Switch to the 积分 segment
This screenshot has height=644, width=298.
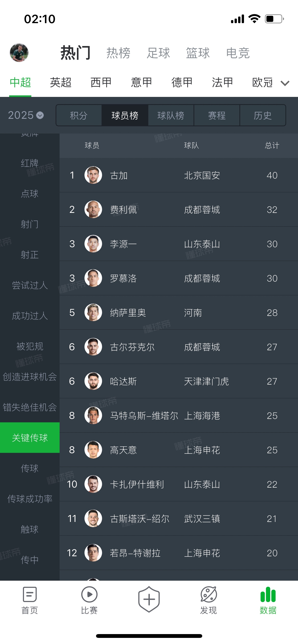(79, 115)
